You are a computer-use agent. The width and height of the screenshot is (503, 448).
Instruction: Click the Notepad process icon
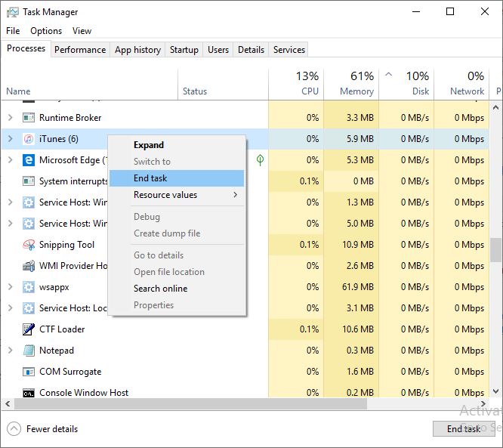pos(29,351)
